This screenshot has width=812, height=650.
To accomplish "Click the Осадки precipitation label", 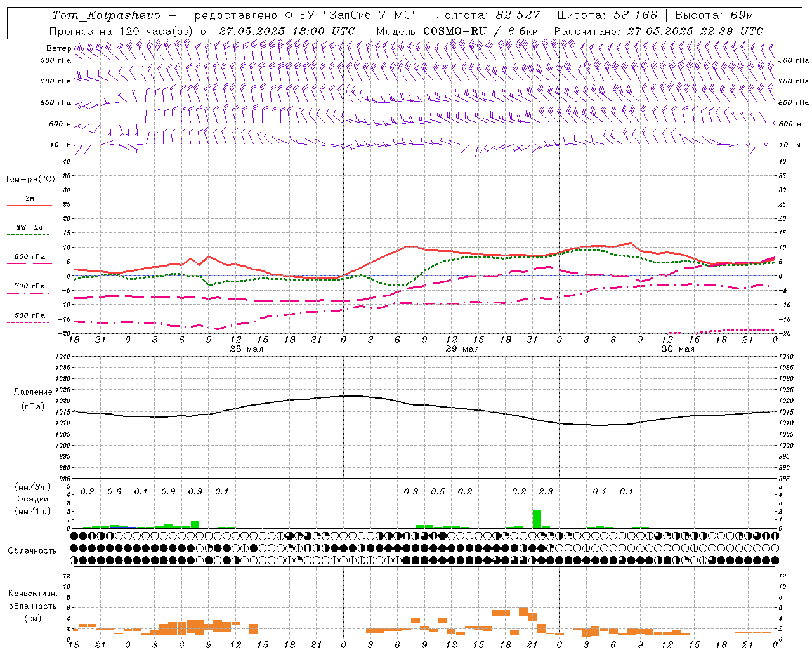I will coord(32,499).
